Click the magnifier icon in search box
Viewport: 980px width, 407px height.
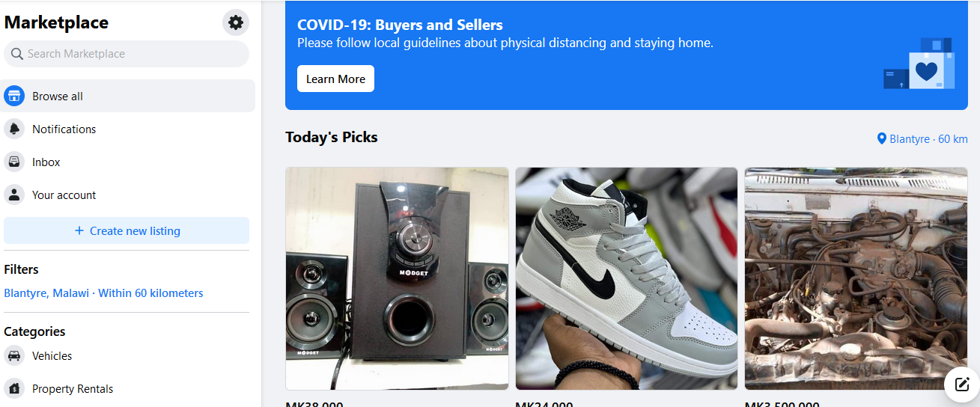tap(17, 54)
